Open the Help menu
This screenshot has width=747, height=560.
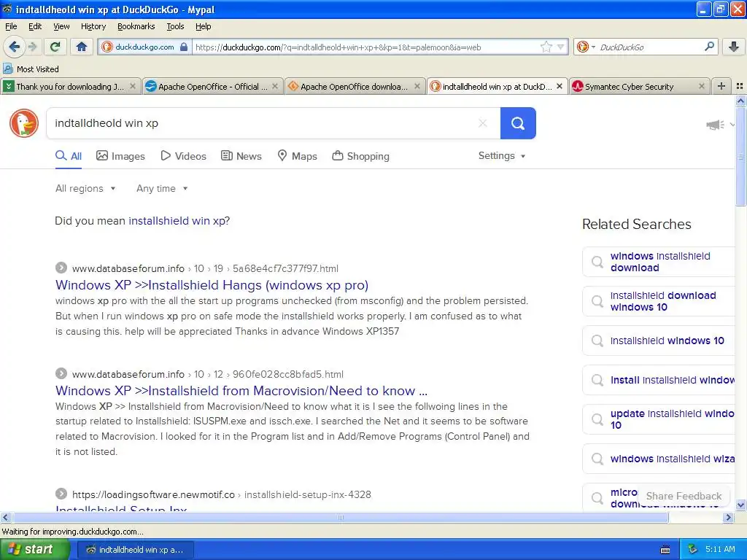tap(204, 26)
